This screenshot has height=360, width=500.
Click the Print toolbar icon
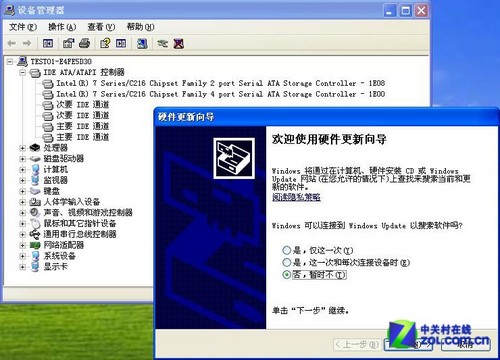click(x=85, y=43)
